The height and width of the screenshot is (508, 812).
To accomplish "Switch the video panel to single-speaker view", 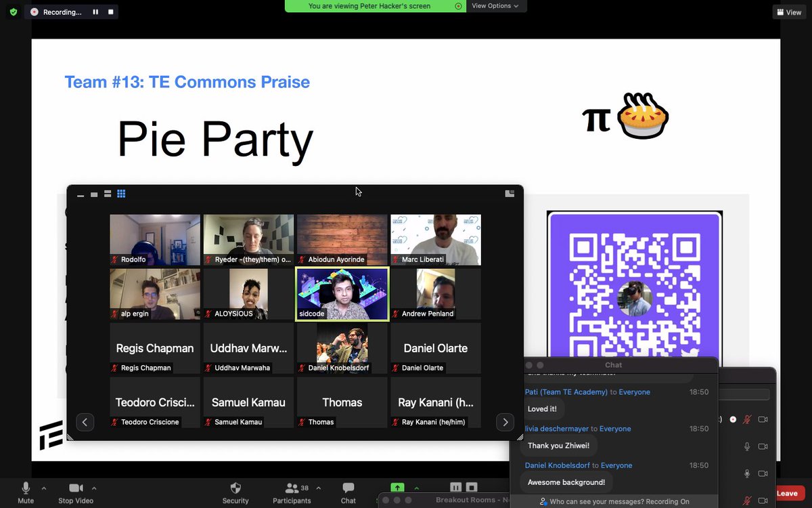I will click(94, 194).
